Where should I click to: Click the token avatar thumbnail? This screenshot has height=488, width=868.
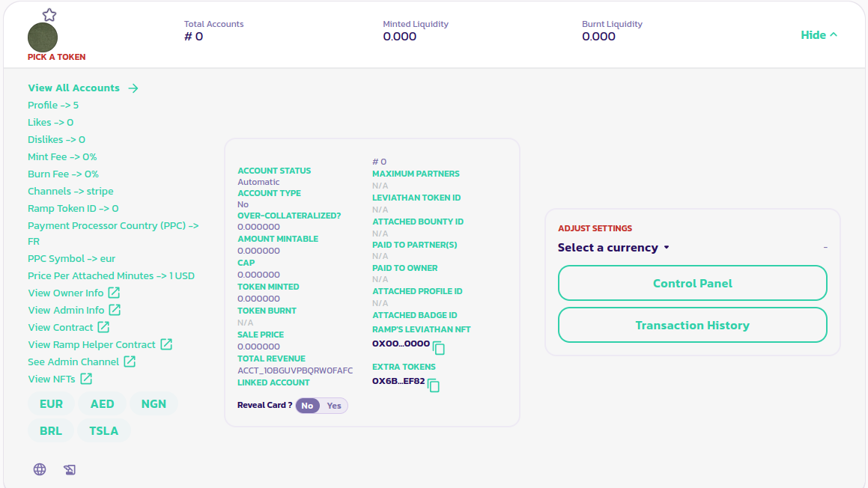pos(43,37)
